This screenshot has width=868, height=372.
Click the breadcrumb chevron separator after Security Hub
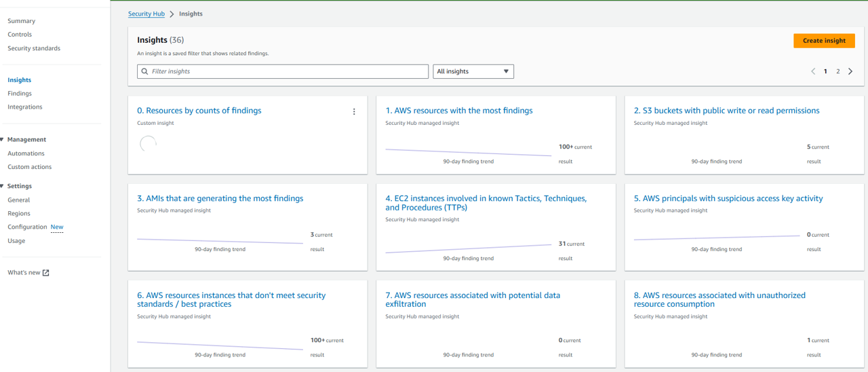172,14
